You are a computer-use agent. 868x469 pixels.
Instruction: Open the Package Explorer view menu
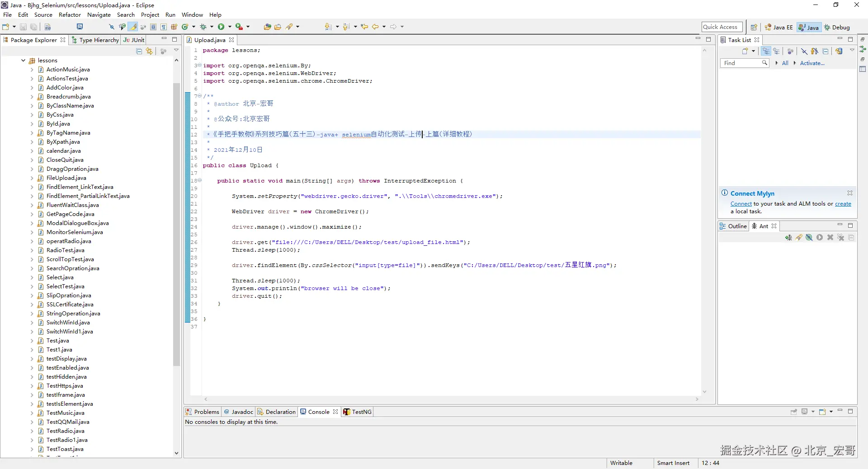(x=176, y=51)
